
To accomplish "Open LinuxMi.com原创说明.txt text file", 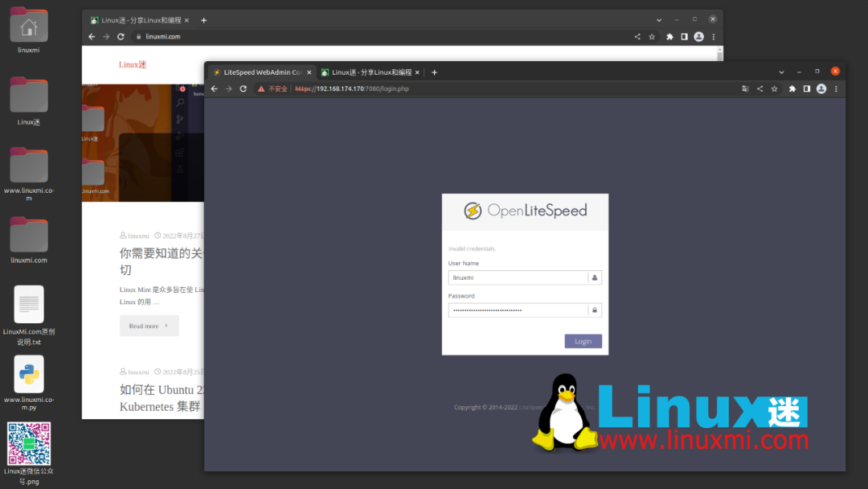I will tap(29, 304).
